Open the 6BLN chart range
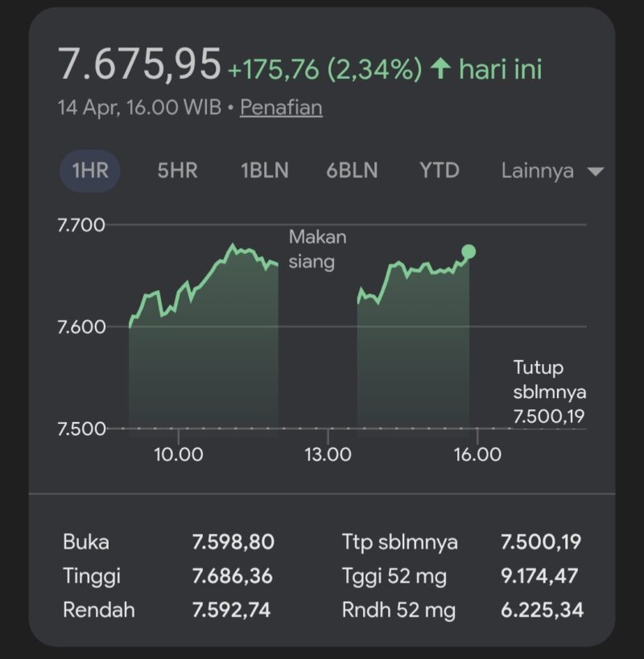644x659 pixels. tap(352, 171)
